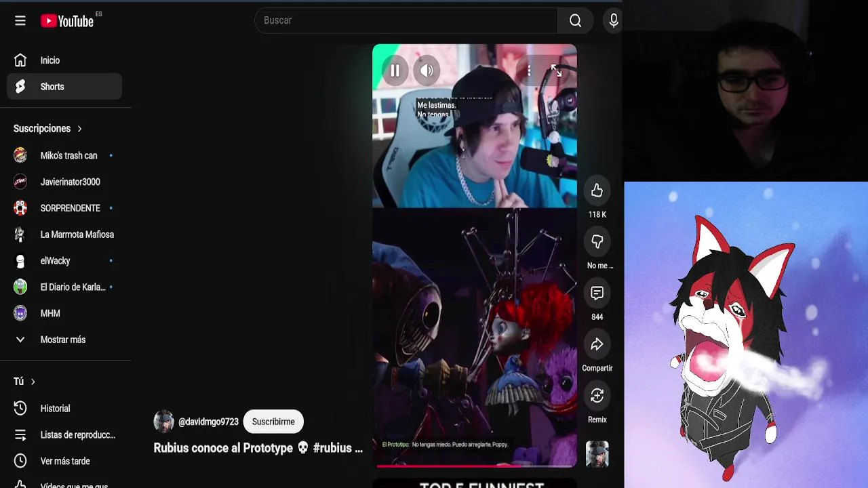
Task: Click the Historial clock icon
Action: 20,409
